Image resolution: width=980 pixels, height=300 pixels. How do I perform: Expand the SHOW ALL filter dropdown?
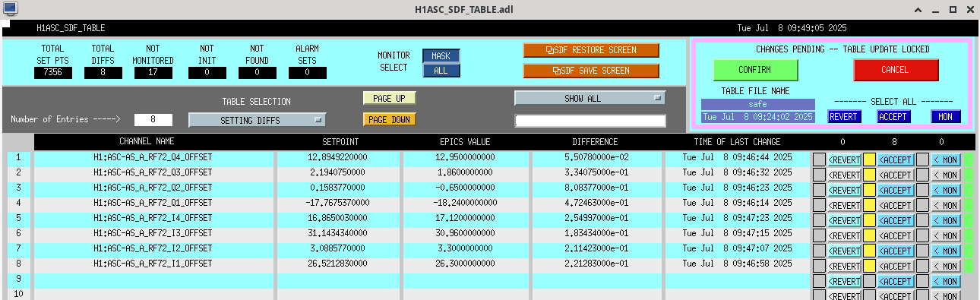point(590,98)
